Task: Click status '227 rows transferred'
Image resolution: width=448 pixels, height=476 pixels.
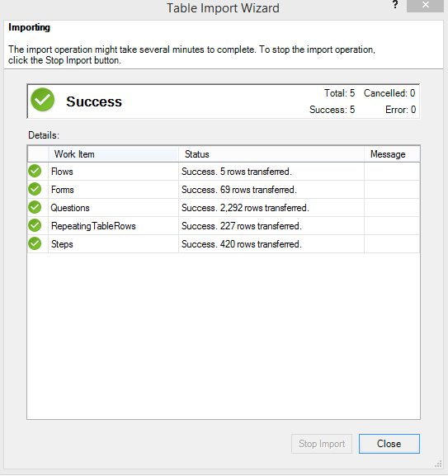Action: [242, 226]
